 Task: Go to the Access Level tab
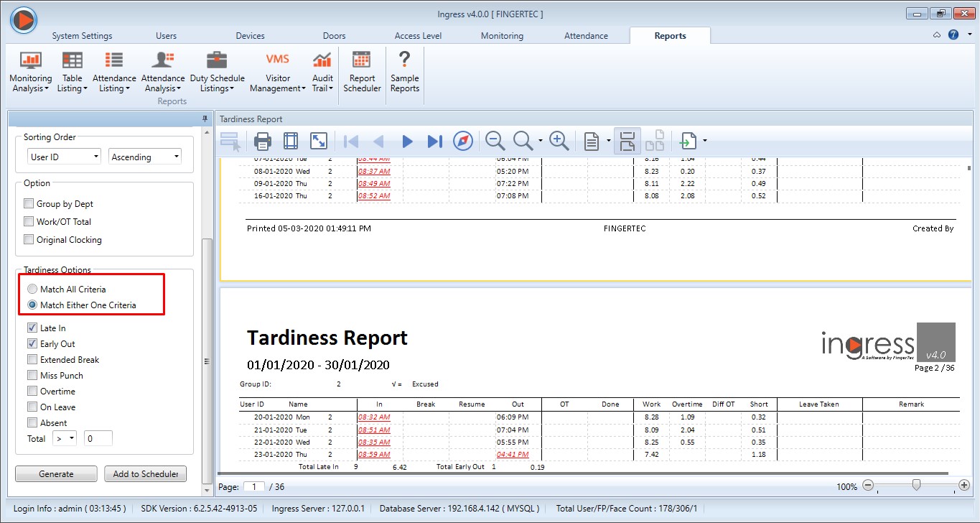click(418, 36)
